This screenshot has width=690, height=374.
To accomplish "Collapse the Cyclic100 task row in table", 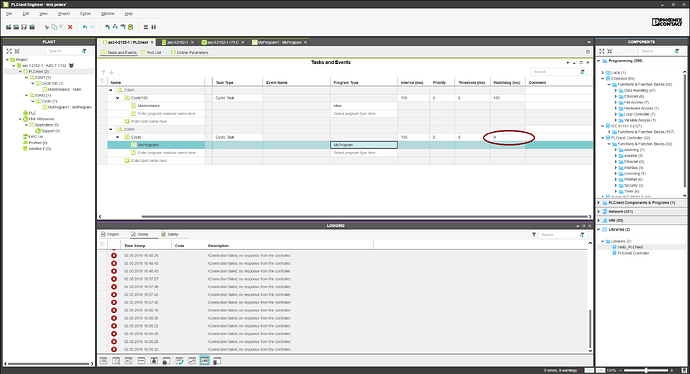I will click(x=117, y=98).
